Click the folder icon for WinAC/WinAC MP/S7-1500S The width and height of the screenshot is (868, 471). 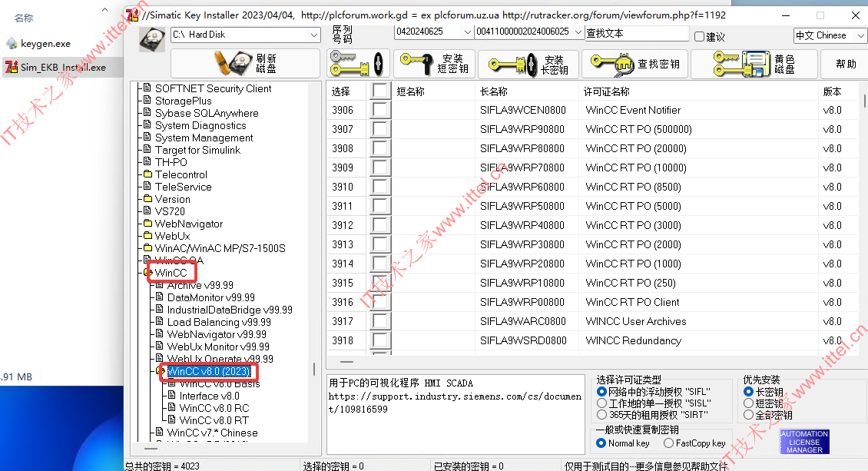147,248
